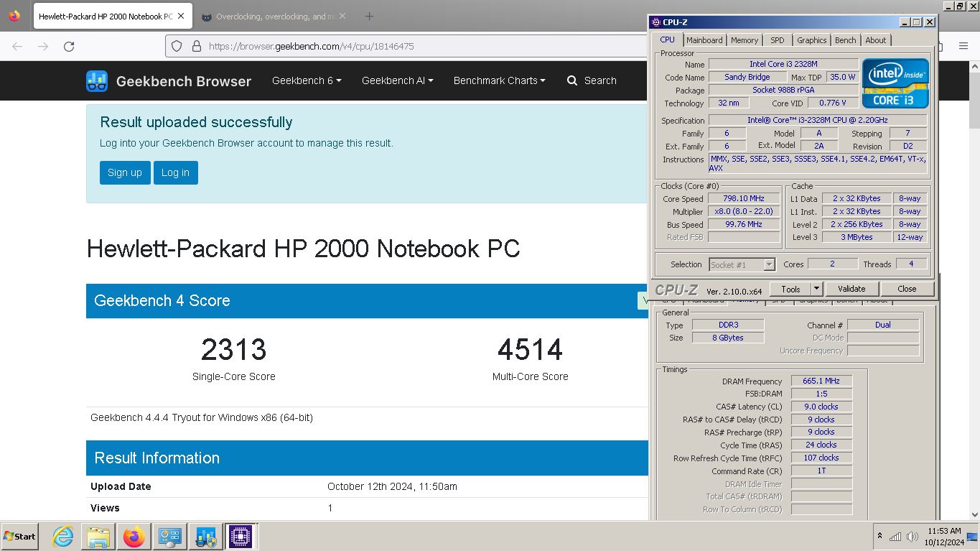The height and width of the screenshot is (551, 980).
Task: Click the Bus Speed value 99.76 MHz
Action: [744, 224]
